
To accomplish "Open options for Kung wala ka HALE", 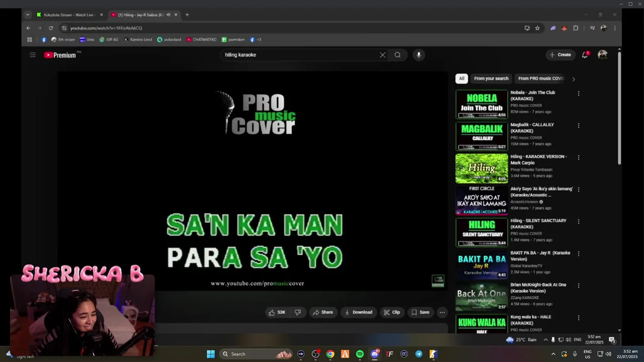I will pos(579,318).
